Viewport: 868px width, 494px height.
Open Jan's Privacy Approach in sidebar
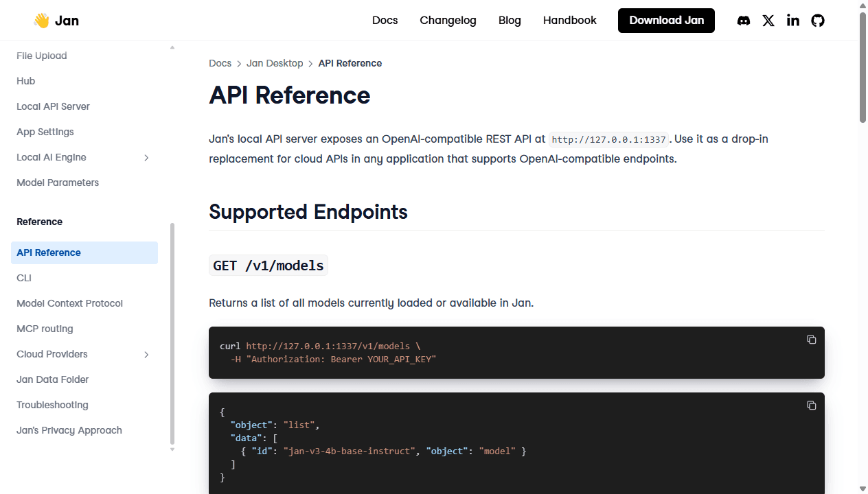click(x=69, y=430)
